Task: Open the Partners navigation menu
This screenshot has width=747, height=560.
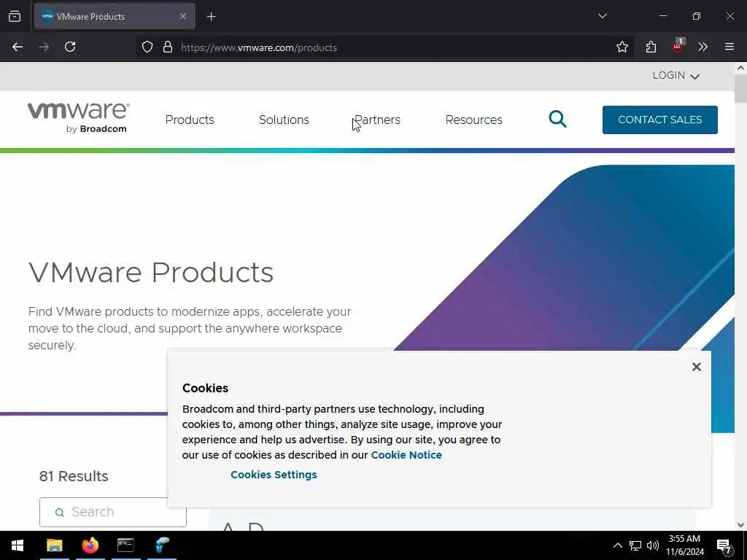Action: (377, 120)
